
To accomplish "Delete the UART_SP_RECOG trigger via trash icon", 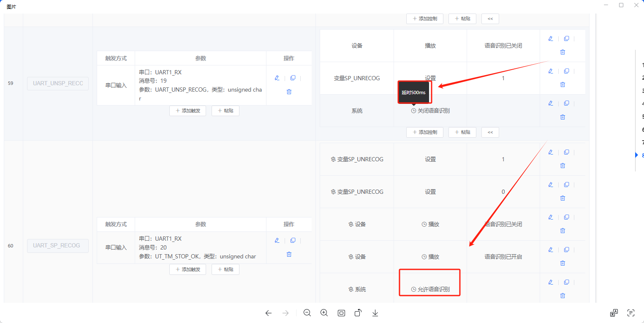I will tap(289, 254).
